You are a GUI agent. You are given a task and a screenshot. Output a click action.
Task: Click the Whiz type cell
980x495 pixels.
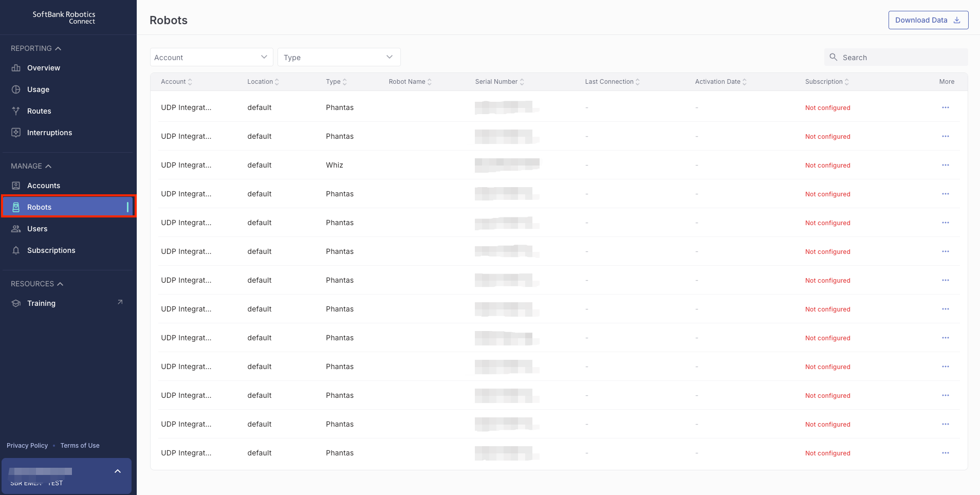[x=335, y=165]
